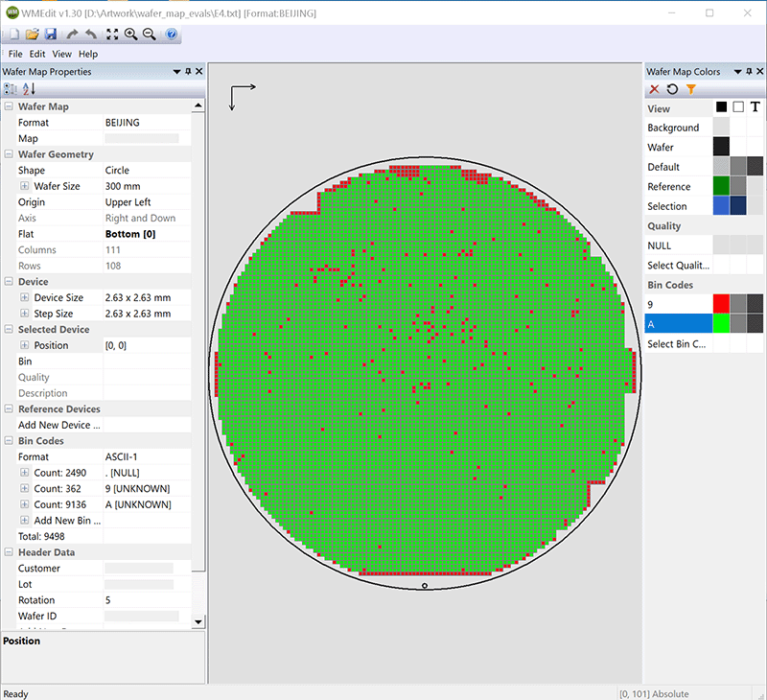The width and height of the screenshot is (767, 700).
Task: Open the Edit menu
Action: [37, 54]
